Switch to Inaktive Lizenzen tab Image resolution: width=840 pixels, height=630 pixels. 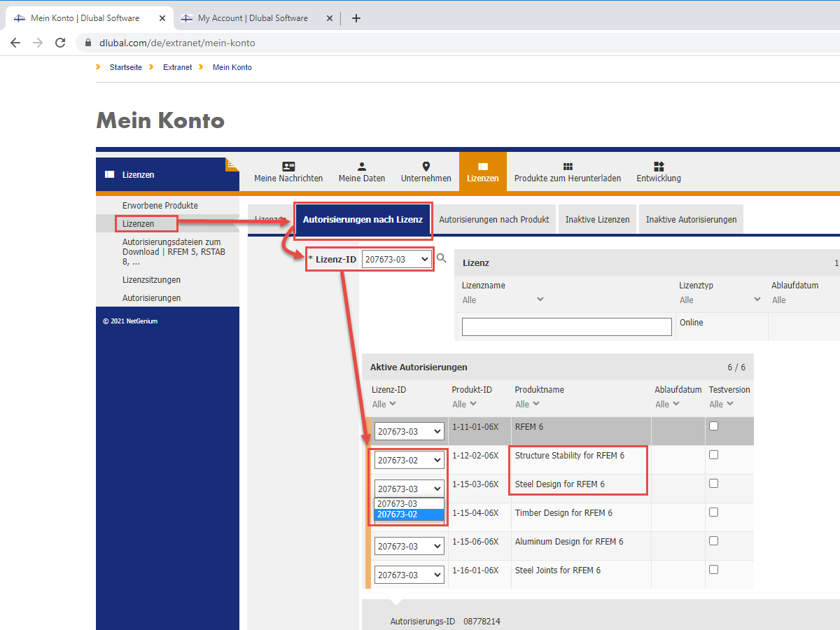pyautogui.click(x=597, y=219)
